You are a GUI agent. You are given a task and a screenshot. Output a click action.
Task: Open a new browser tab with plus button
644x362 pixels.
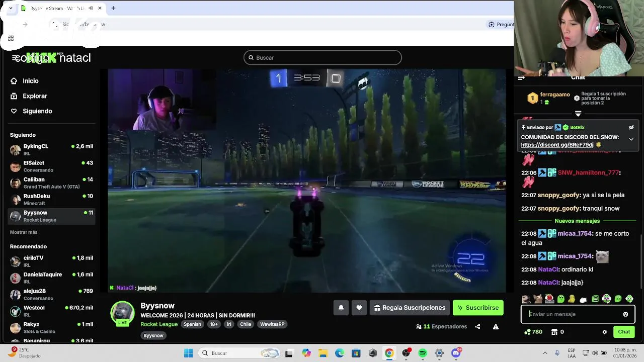coord(113,8)
